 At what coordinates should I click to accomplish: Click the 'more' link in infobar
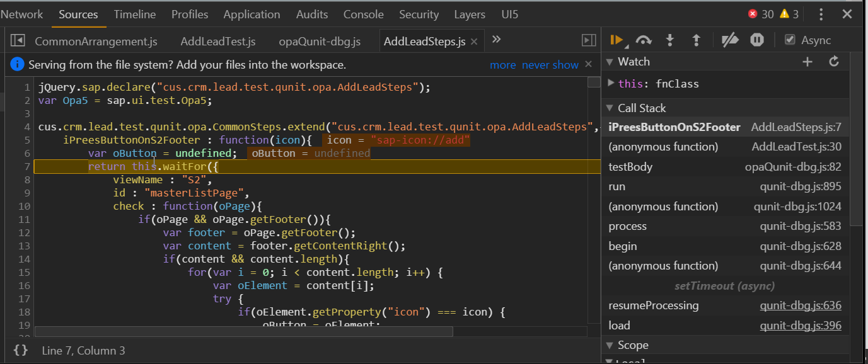tap(502, 65)
